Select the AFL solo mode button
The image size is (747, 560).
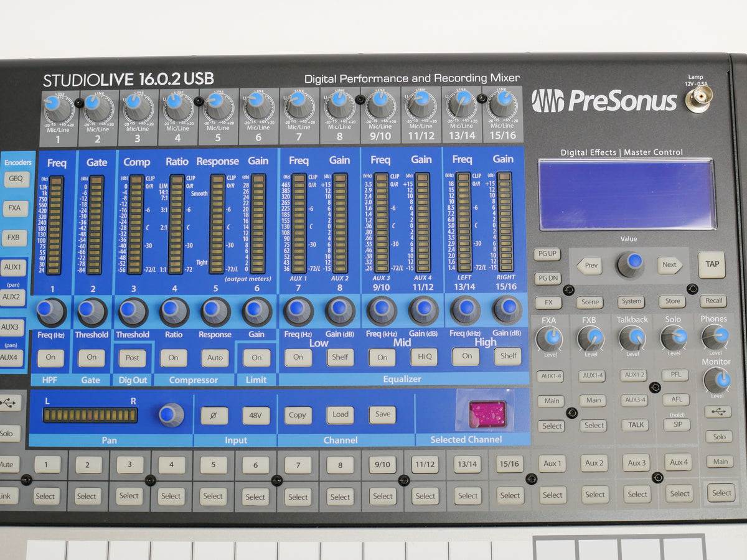[x=676, y=399]
